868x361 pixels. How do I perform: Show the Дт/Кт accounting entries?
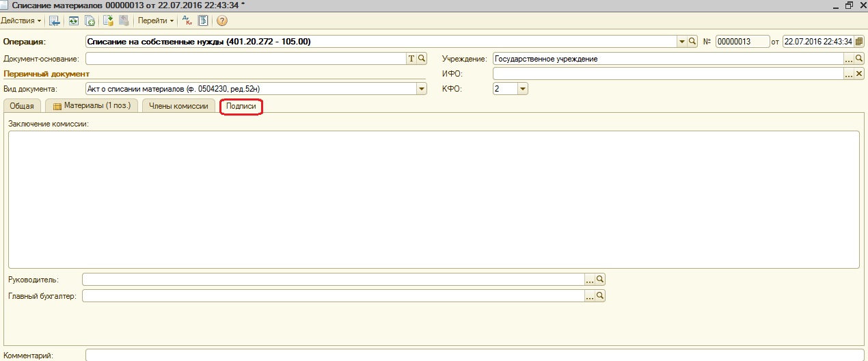[x=187, y=21]
